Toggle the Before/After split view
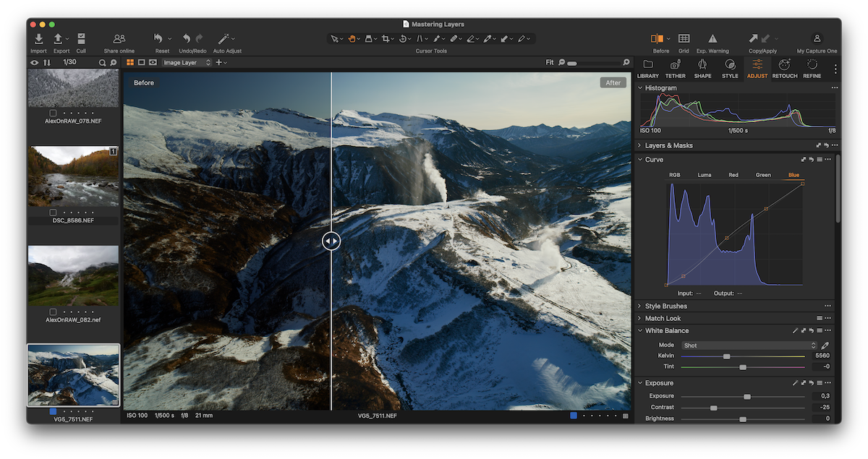 point(657,39)
